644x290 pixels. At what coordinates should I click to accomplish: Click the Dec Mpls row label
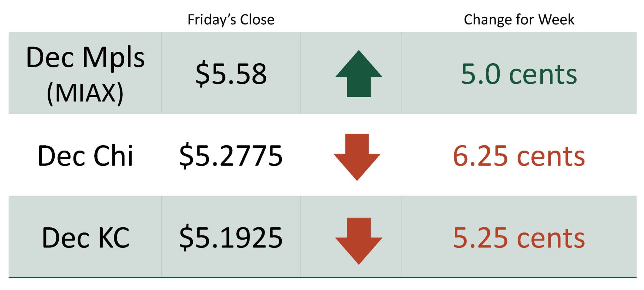click(85, 58)
